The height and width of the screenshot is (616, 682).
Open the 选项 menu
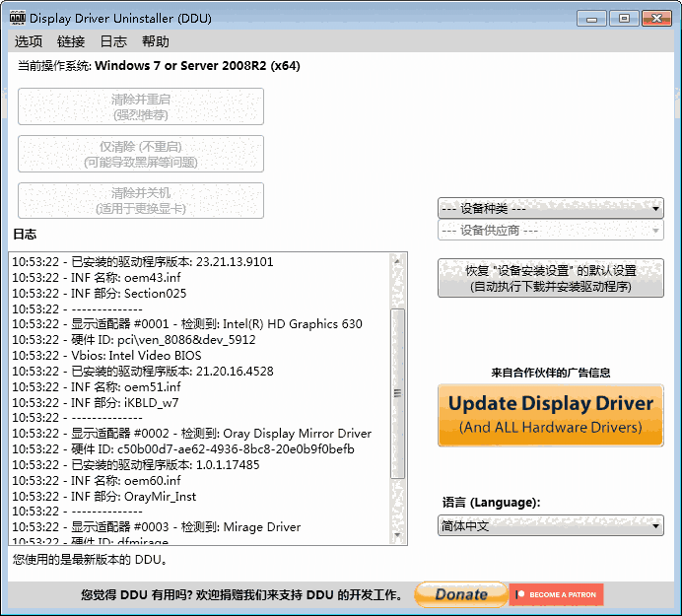(29, 41)
